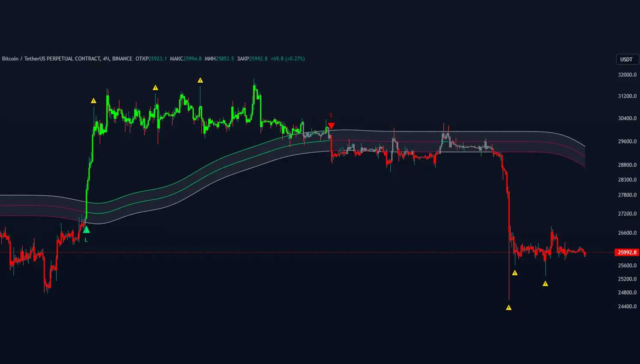The image size is (640, 364).
Task: Open the USDT currency selector
Action: coord(626,60)
